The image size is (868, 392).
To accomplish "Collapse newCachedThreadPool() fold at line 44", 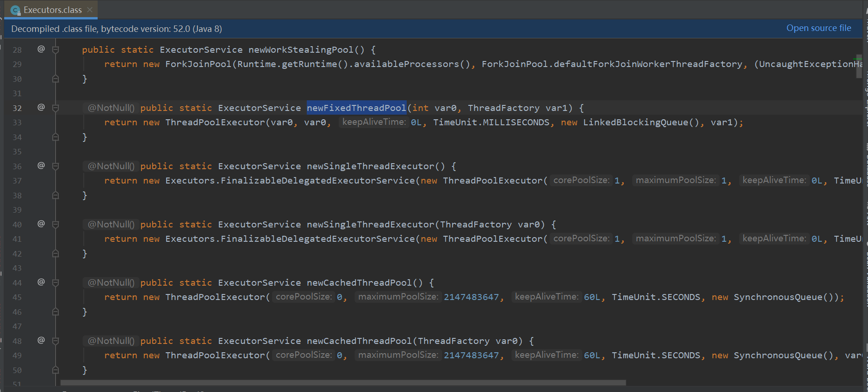I will [56, 282].
